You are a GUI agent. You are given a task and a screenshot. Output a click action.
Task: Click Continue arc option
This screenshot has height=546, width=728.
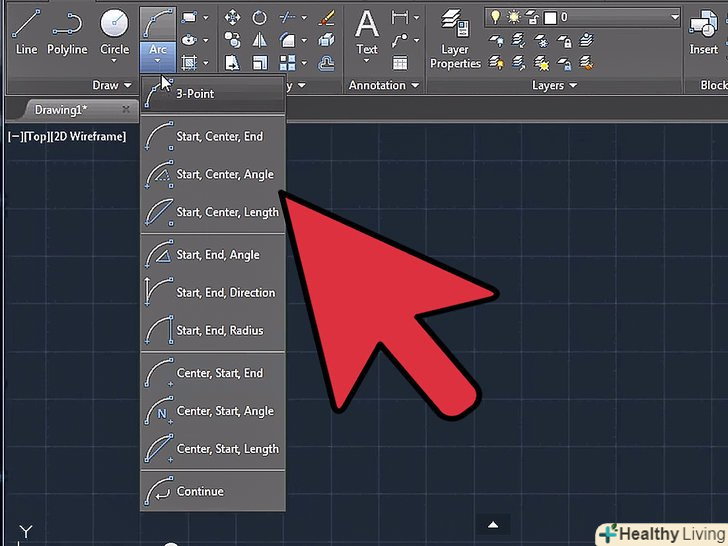coord(213,491)
